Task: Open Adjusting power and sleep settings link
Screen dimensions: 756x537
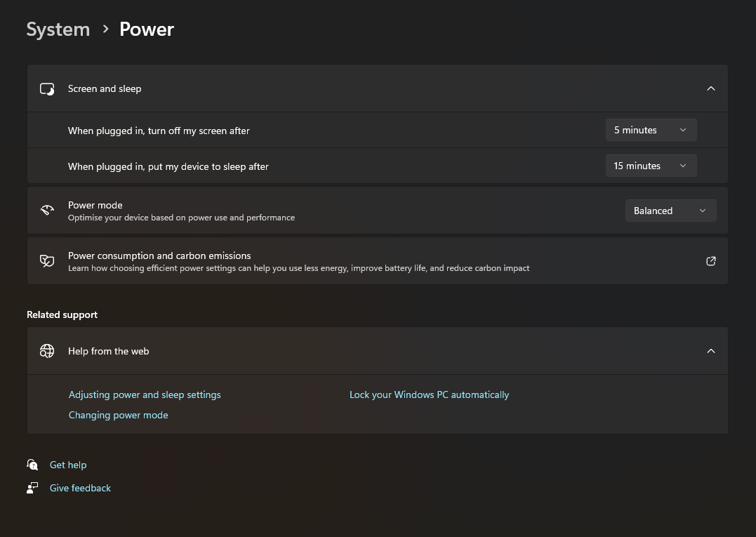Action: 145,395
